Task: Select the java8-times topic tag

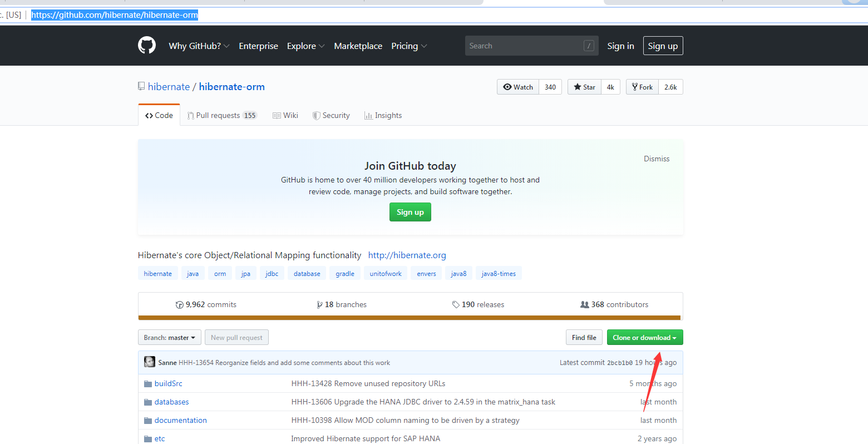Action: click(499, 274)
